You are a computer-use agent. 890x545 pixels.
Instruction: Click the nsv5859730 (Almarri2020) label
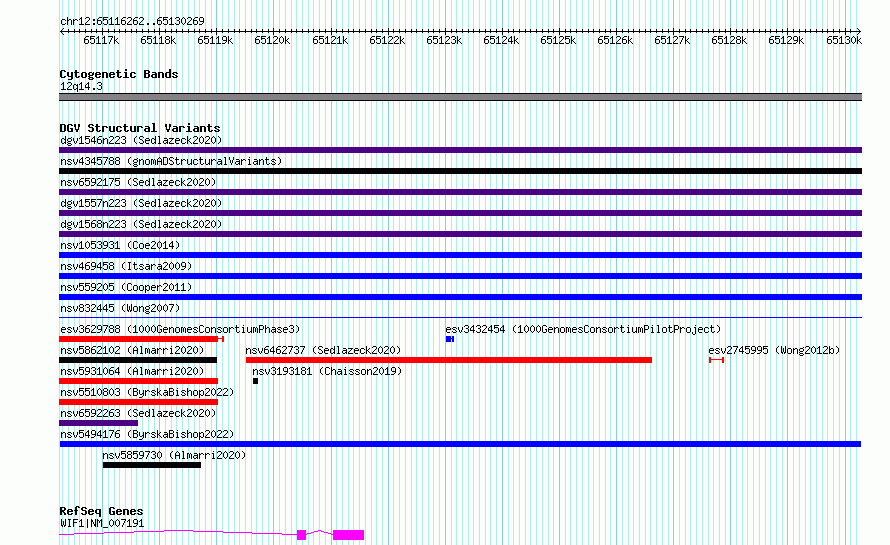coord(174,455)
